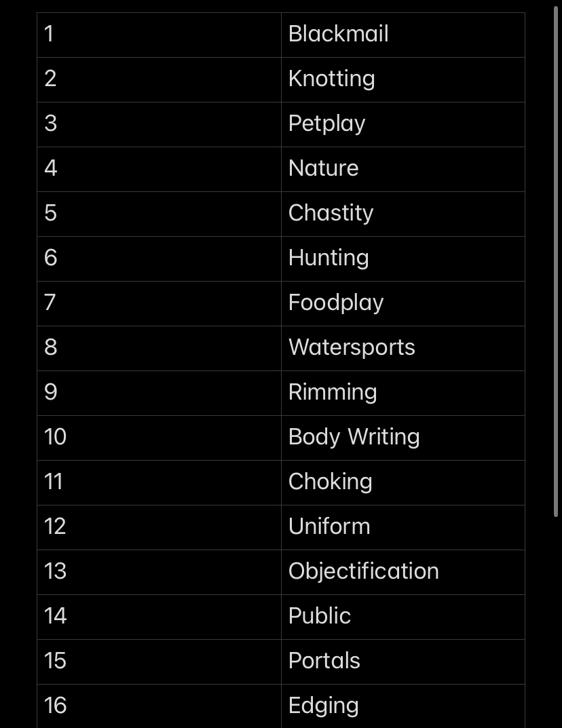The width and height of the screenshot is (562, 728).
Task: Tap the "Hunting" entry
Action: (x=329, y=258)
